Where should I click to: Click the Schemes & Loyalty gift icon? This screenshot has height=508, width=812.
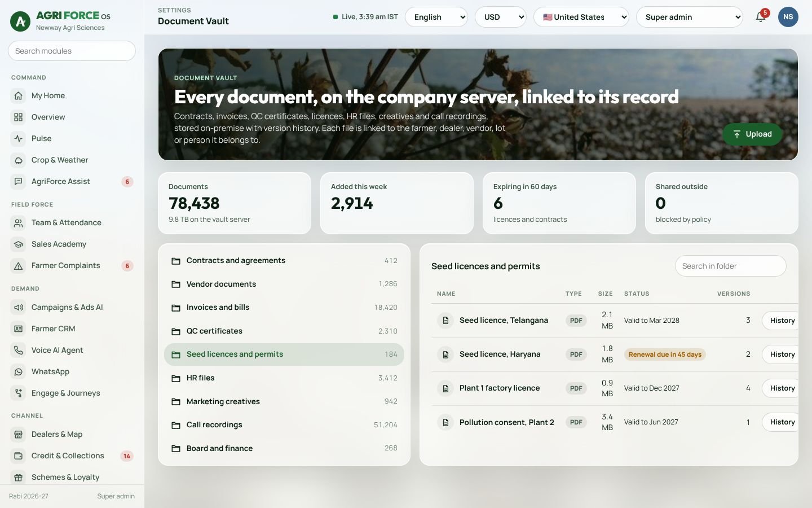point(19,477)
